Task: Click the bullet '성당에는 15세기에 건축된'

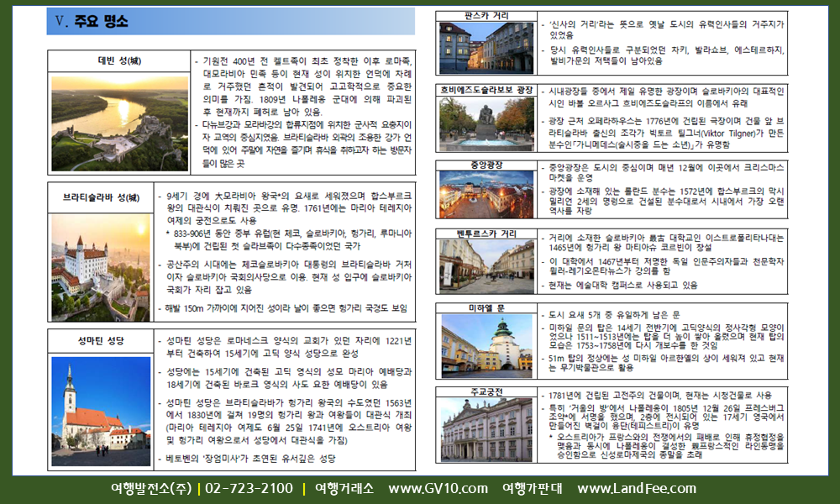Action: point(285,378)
